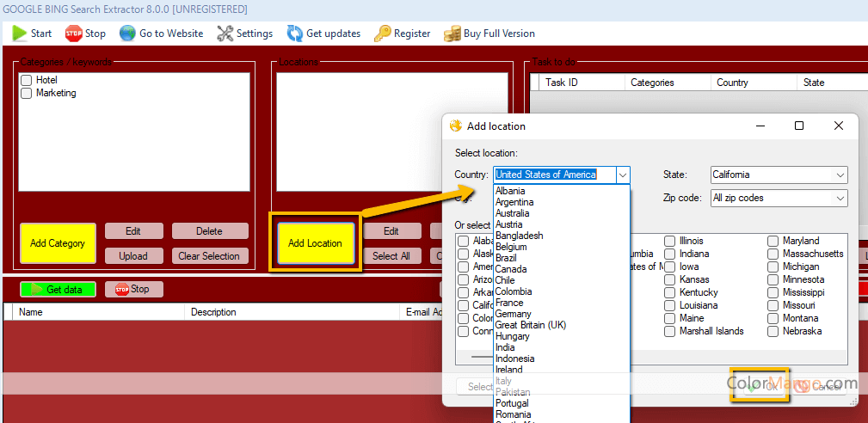Click the Get updates refresh icon
The width and height of the screenshot is (868, 423).
coord(294,34)
